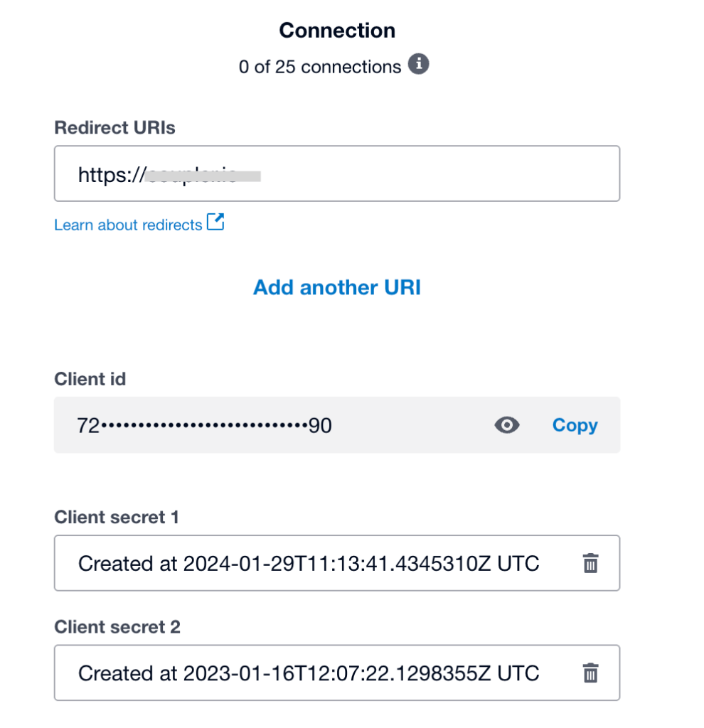This screenshot has width=704, height=728.
Task: Click the Client secret 2 label
Action: pos(117,626)
